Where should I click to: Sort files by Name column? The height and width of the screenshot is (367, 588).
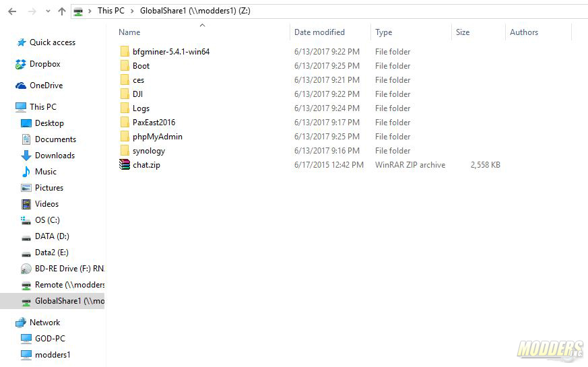129,32
